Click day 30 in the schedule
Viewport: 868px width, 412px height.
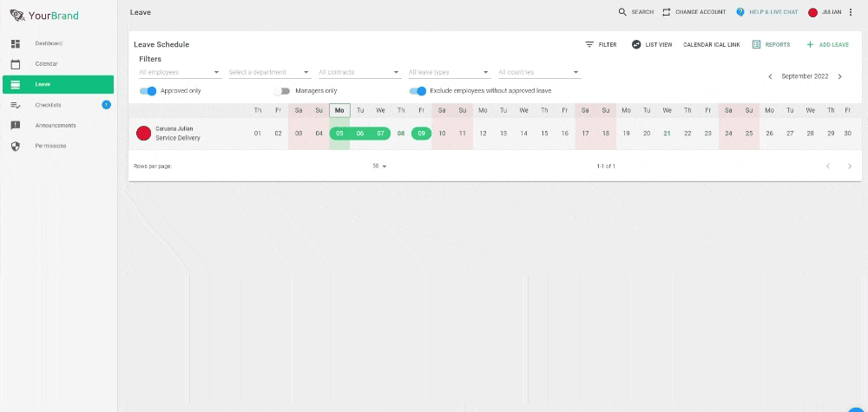tap(847, 134)
